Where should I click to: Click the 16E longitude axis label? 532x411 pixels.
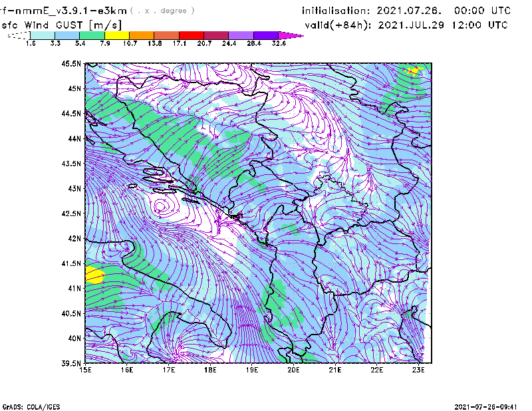[127, 370]
